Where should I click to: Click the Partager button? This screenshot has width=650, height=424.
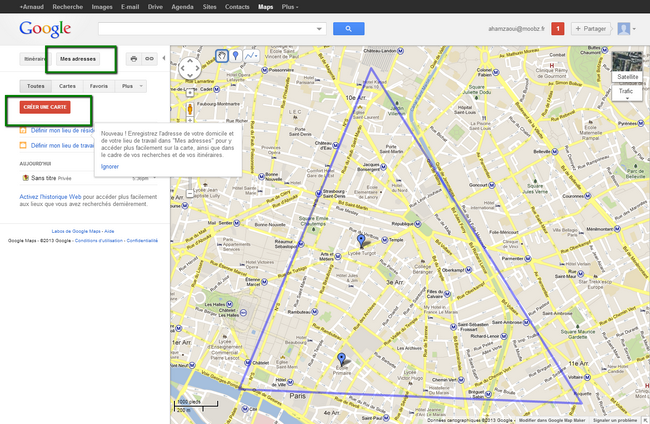coord(591,29)
